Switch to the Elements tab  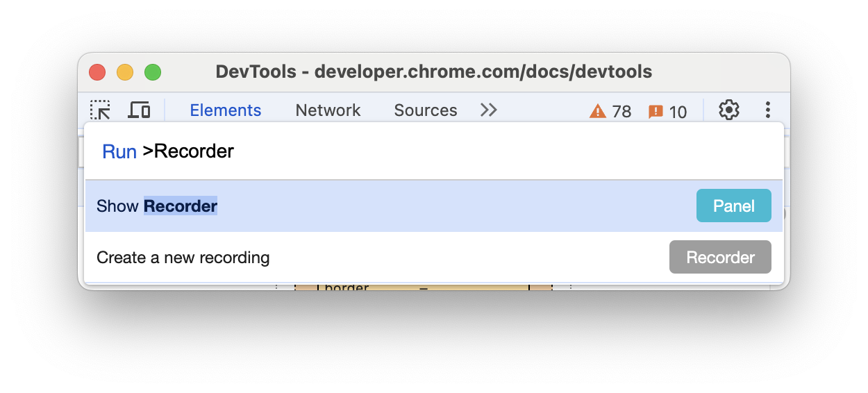coord(226,110)
